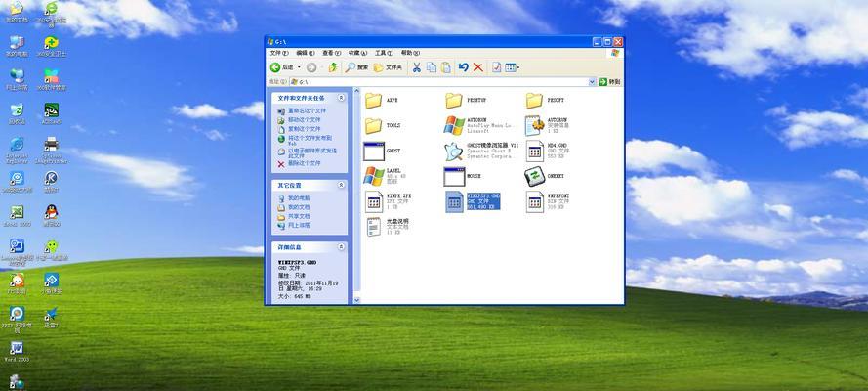Open the 查看 (View) menu
Image resolution: width=868 pixels, height=391 pixels.
[x=331, y=53]
